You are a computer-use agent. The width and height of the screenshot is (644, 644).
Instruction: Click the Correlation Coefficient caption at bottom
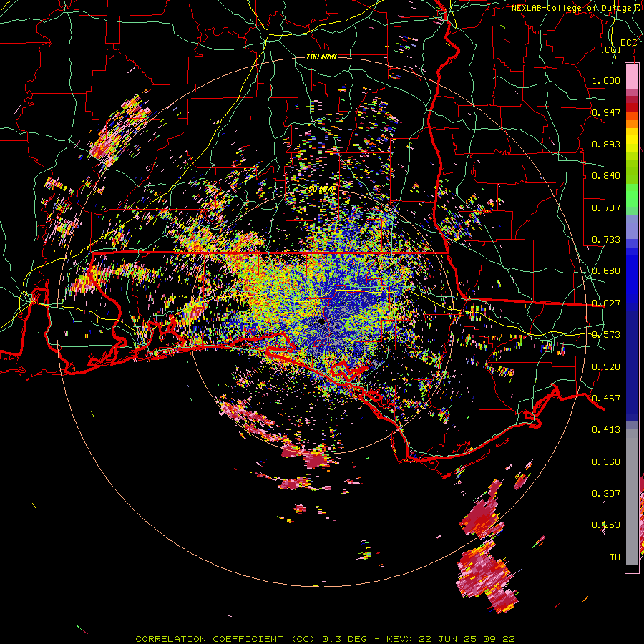pos(325,639)
